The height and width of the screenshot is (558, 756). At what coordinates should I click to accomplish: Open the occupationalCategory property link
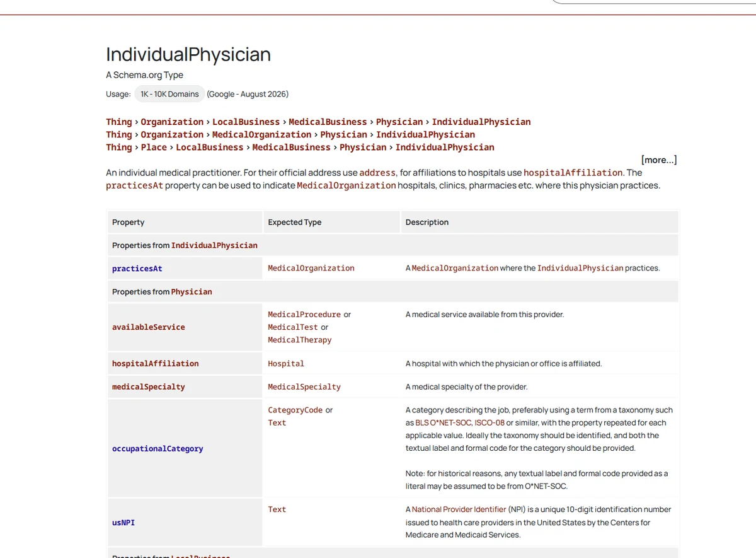pos(157,449)
